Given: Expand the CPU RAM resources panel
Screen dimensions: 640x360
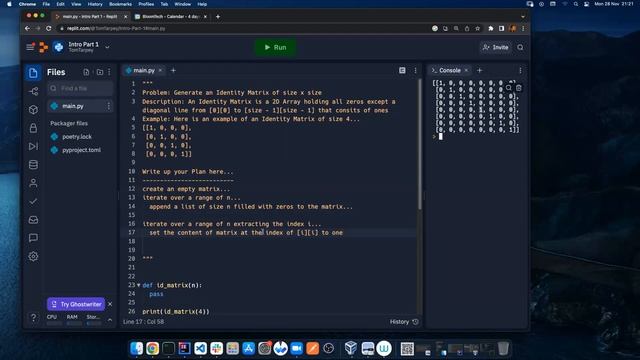Looking at the screenshot, I should click(110, 320).
